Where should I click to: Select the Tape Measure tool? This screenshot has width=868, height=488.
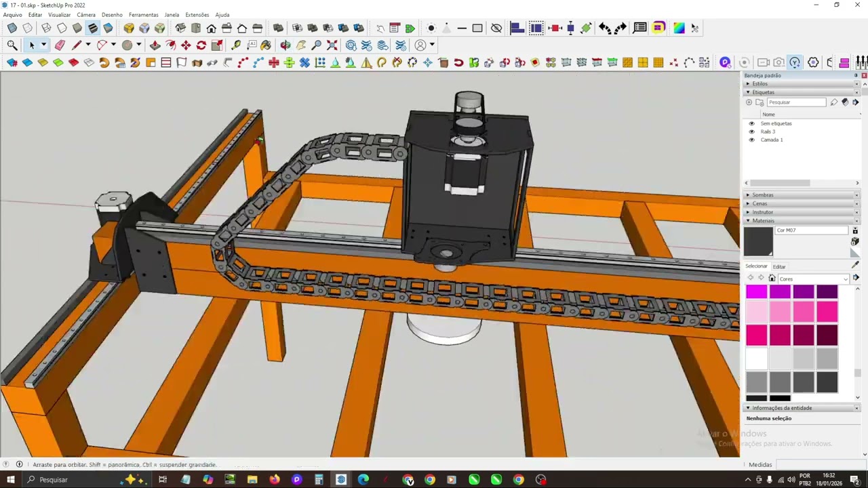click(x=236, y=45)
